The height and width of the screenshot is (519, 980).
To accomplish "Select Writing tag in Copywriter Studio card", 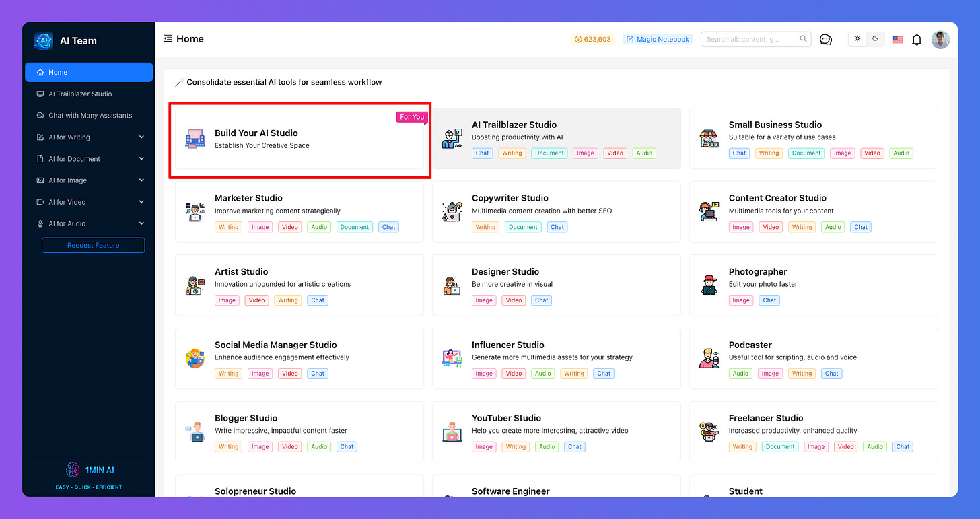I will [485, 227].
